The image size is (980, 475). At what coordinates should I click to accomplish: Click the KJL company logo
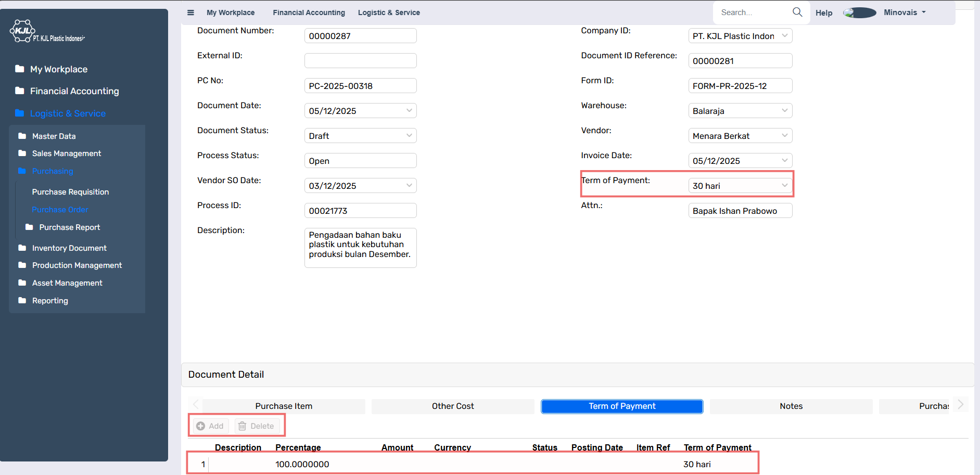pos(23,31)
